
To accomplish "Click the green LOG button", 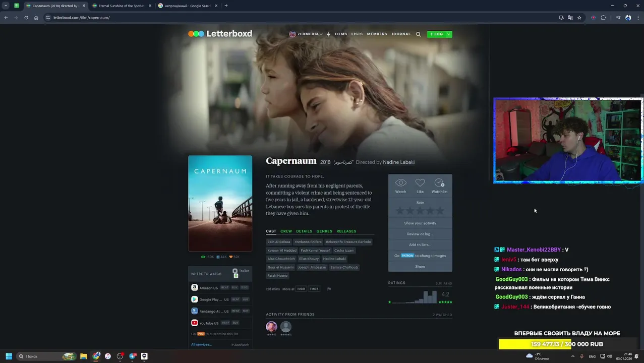I will 436,34.
